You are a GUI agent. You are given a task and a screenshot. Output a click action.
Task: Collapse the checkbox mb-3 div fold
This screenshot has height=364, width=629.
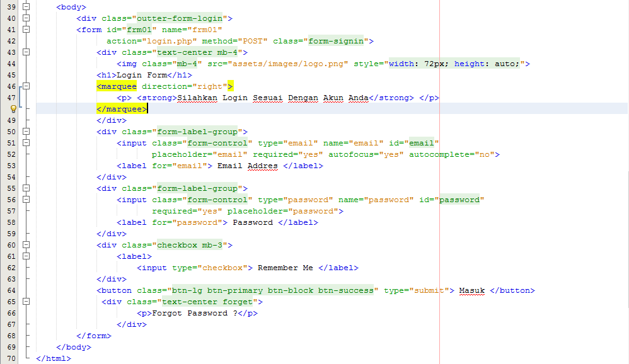(x=26, y=245)
